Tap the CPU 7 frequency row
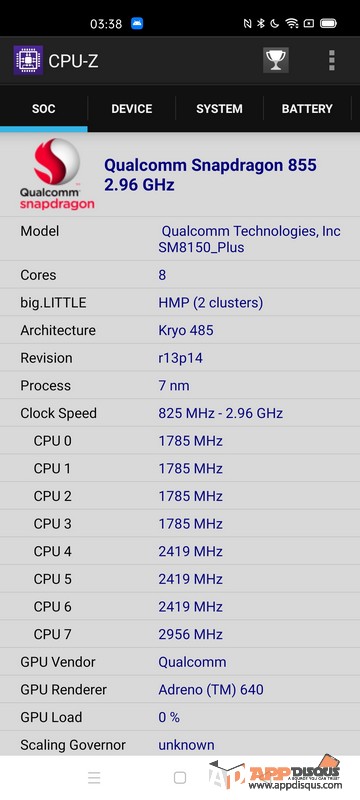360x800 pixels. coord(180,634)
